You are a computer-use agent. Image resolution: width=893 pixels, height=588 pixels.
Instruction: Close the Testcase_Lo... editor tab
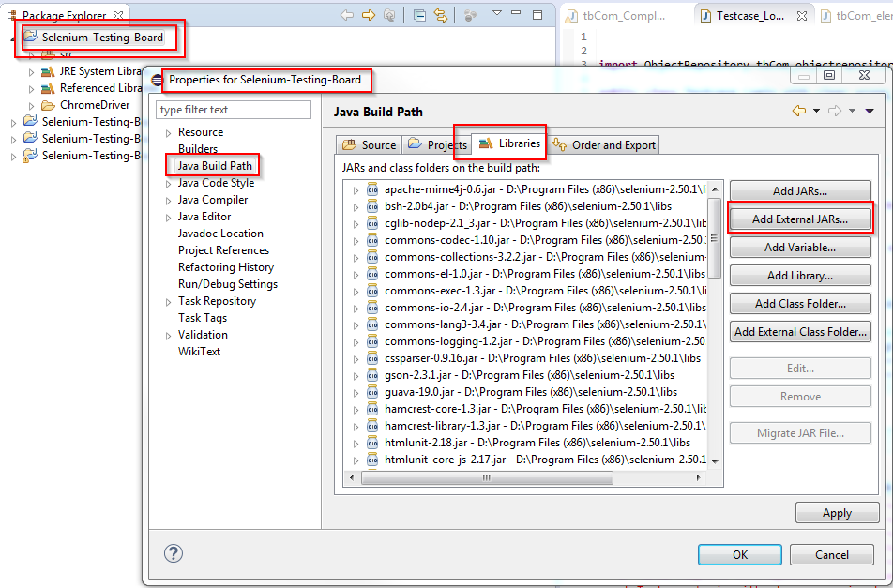[802, 16]
